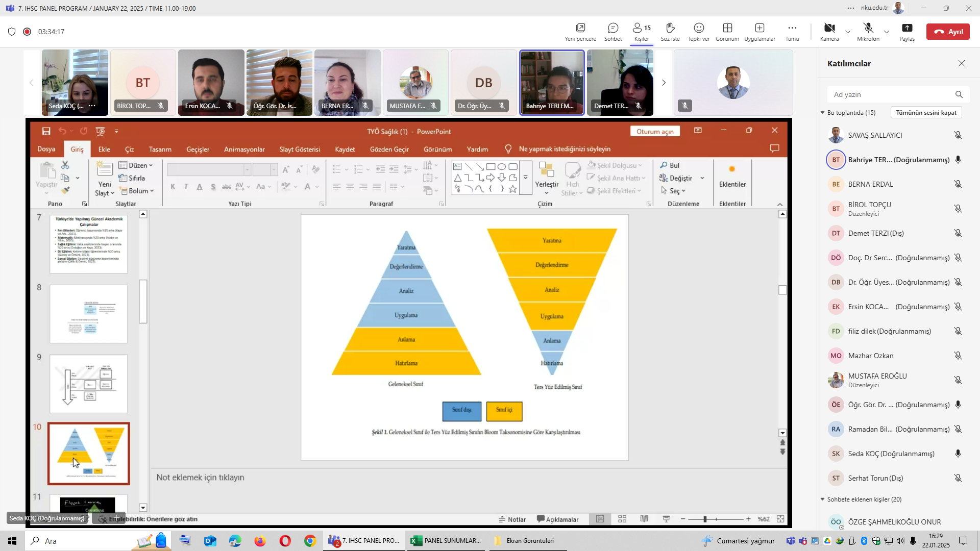Open camera options dropdown arrow

(848, 32)
